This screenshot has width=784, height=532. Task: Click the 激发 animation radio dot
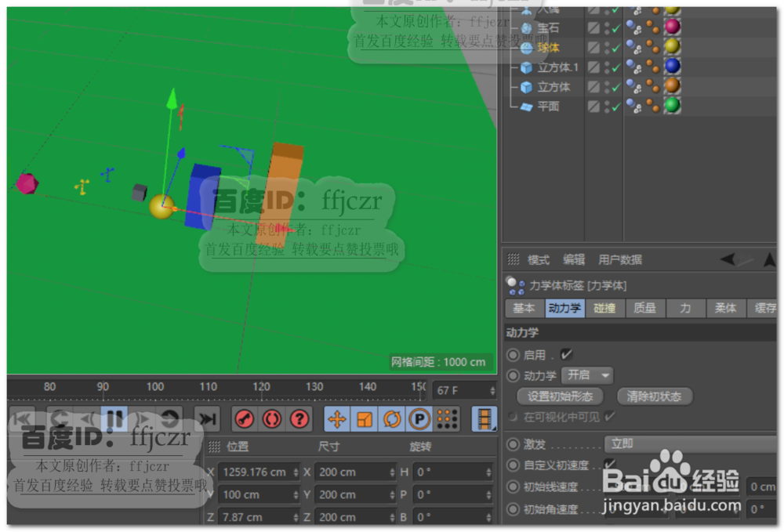click(513, 443)
